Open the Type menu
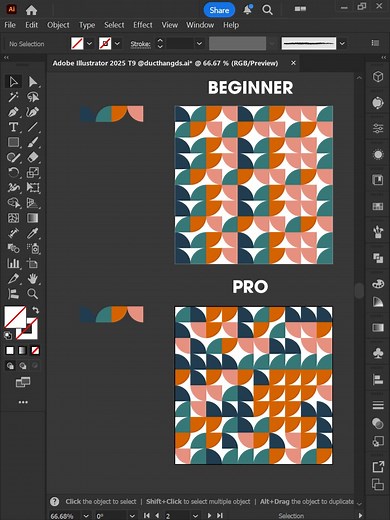Image resolution: width=390 pixels, height=520 pixels. [87, 25]
